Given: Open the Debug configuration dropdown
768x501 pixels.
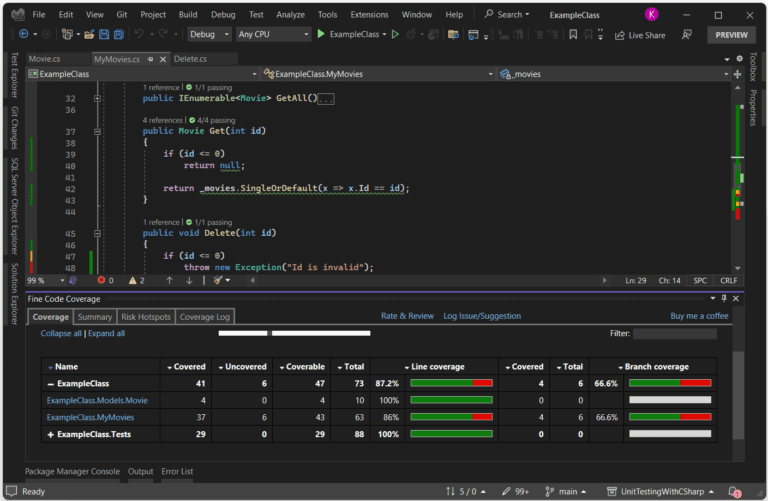Looking at the screenshot, I should [209, 34].
